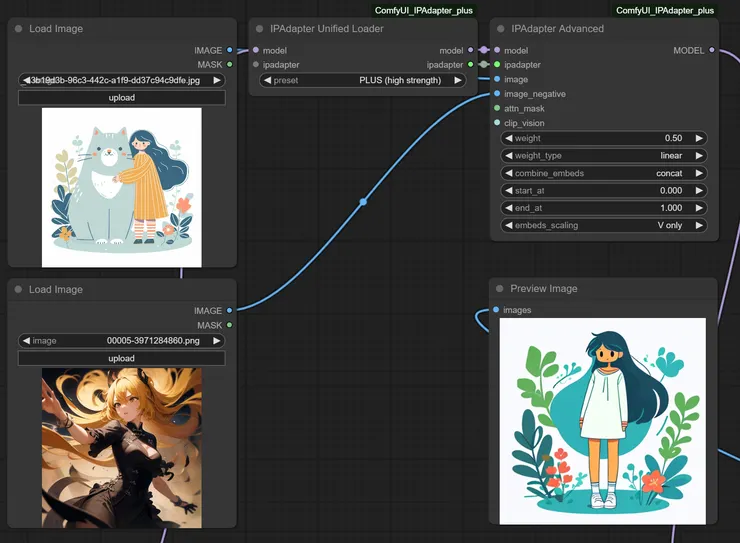Click the images input port on Preview Image

pos(497,310)
